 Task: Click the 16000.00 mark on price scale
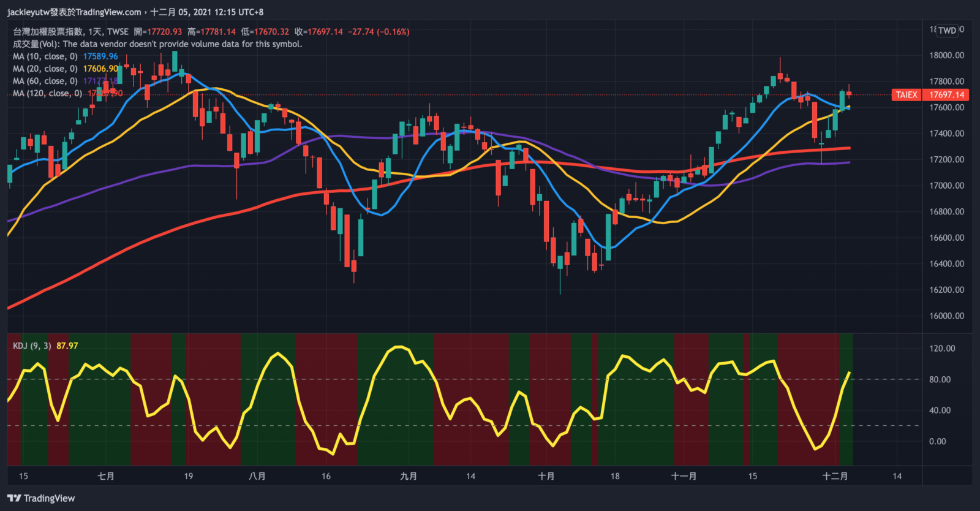[946, 316]
